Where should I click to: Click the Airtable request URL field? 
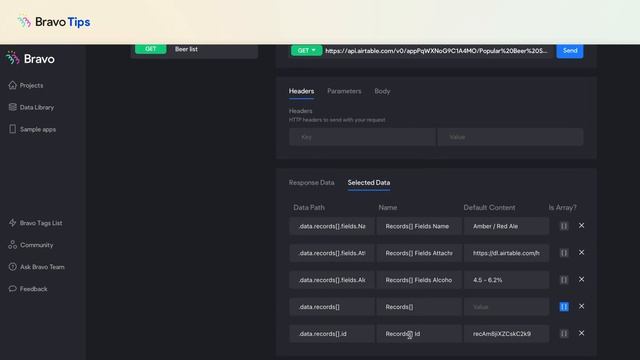(437, 51)
